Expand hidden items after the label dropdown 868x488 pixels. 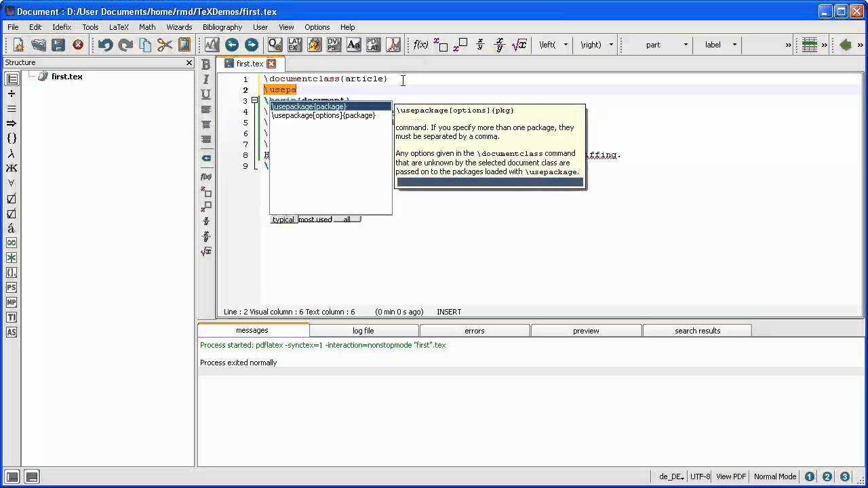point(788,45)
